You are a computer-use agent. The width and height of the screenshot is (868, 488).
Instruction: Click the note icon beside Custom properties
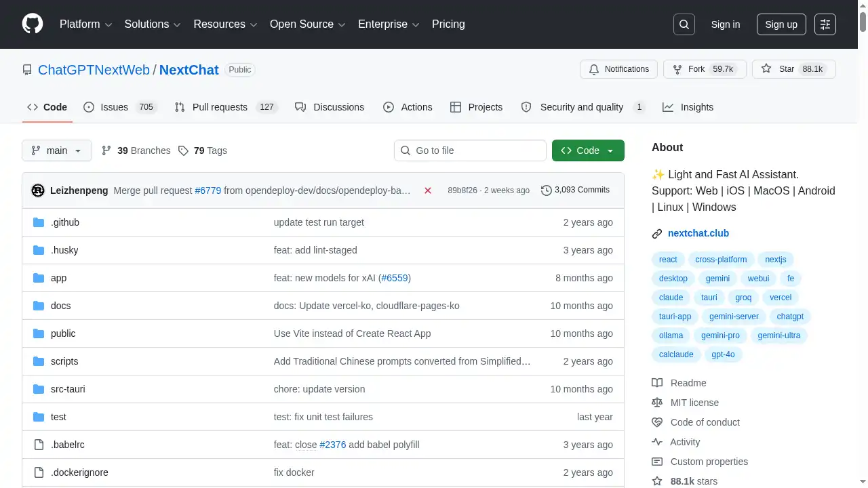pyautogui.click(x=657, y=462)
